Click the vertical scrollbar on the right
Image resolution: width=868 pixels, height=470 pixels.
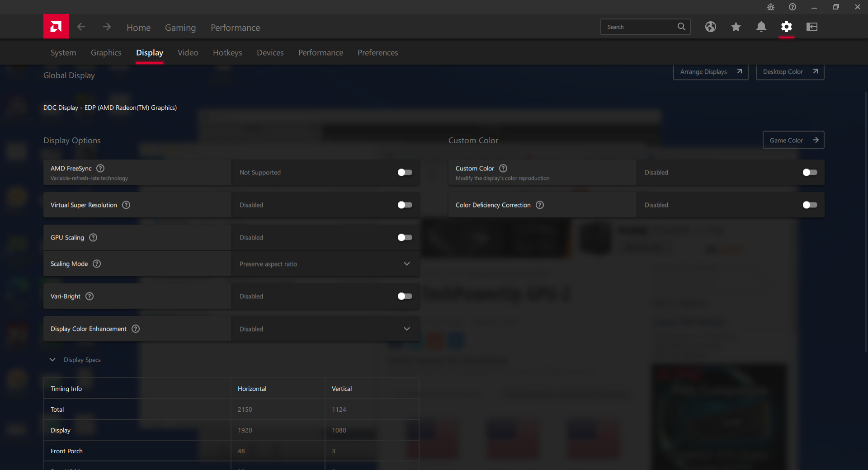[866, 221]
